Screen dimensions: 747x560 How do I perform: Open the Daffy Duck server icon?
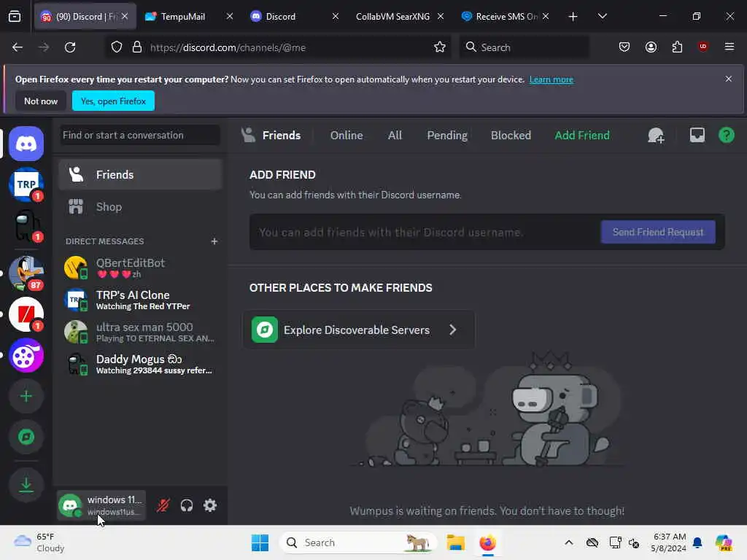click(x=26, y=273)
